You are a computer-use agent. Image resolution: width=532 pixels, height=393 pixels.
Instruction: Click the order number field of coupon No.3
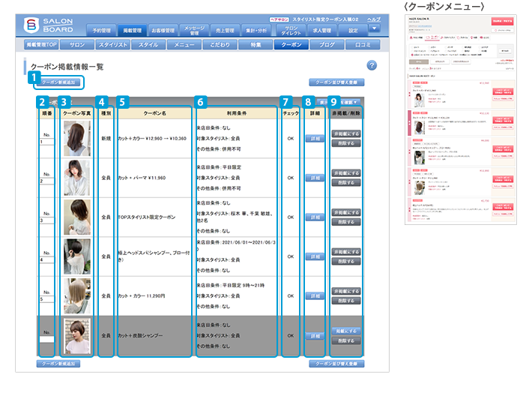[x=46, y=220]
